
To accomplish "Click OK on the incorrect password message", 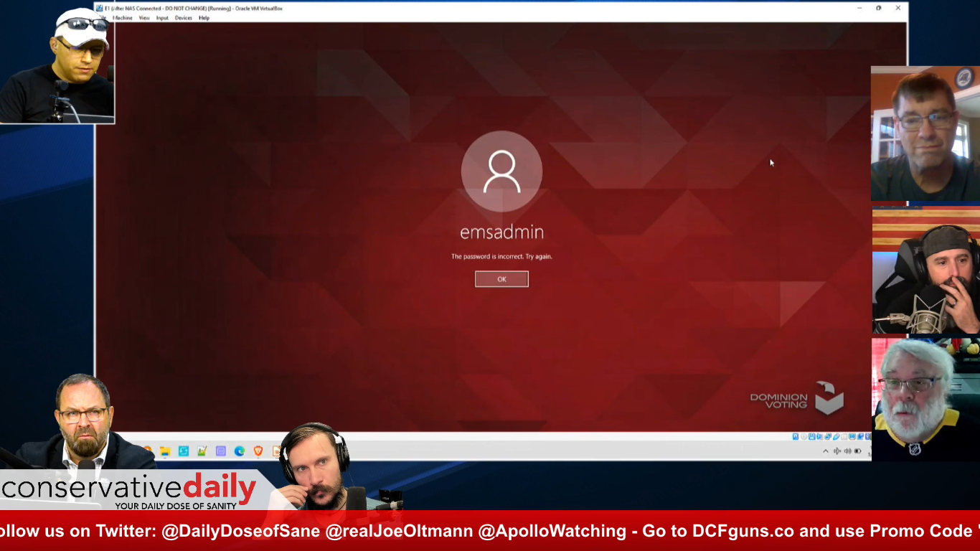I will [x=501, y=279].
